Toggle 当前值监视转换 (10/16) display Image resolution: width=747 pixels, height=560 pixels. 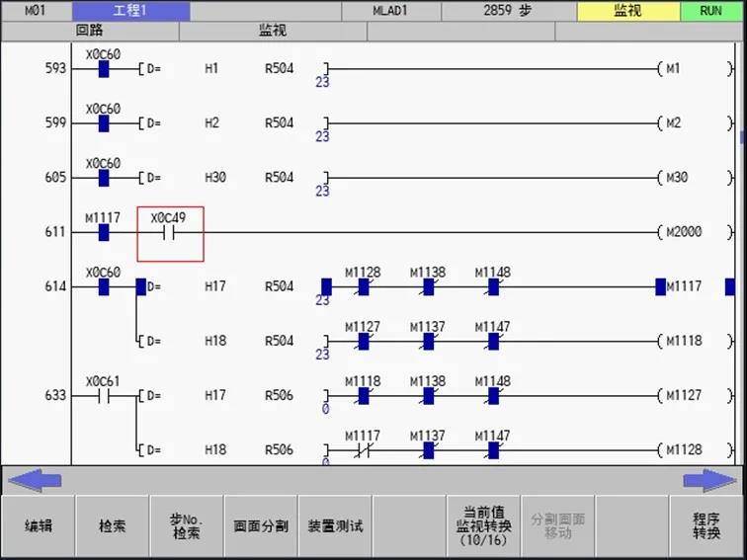coord(484,525)
